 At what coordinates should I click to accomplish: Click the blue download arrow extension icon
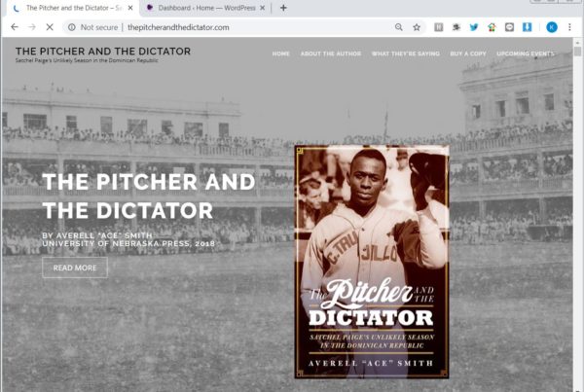527,27
